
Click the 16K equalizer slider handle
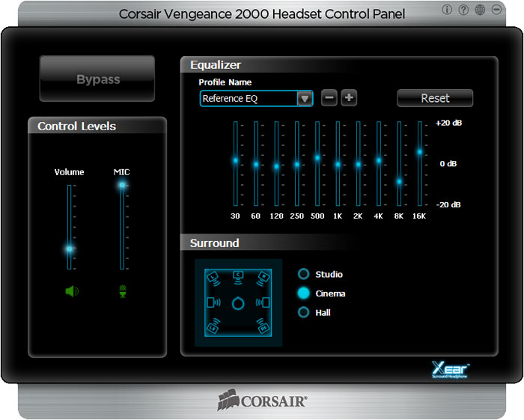pos(420,152)
